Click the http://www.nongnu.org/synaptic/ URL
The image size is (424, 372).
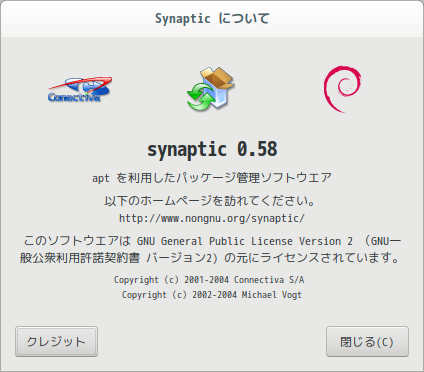click(212, 218)
